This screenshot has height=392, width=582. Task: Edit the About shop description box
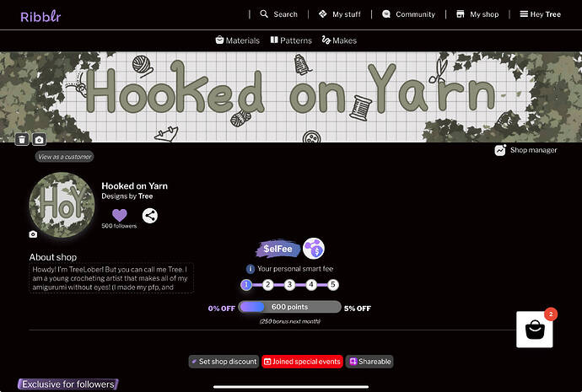pyautogui.click(x=111, y=278)
